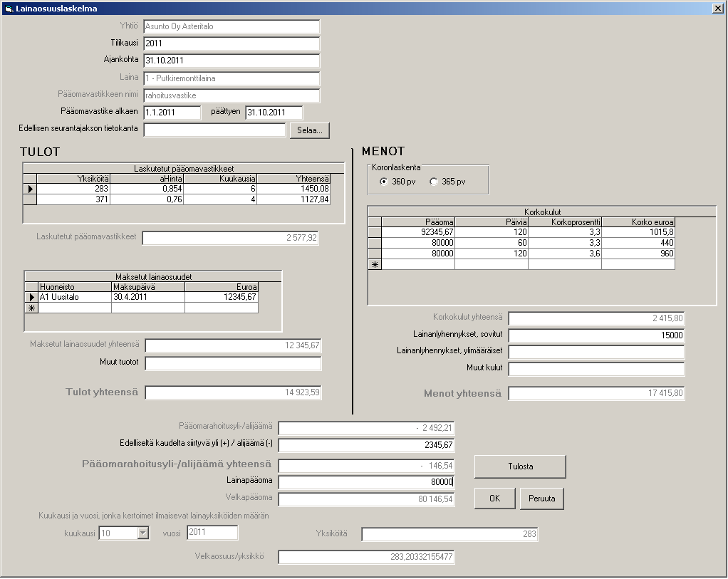Click the Velkapääoma field 80 146,54
The image size is (728, 579).
pos(366,499)
